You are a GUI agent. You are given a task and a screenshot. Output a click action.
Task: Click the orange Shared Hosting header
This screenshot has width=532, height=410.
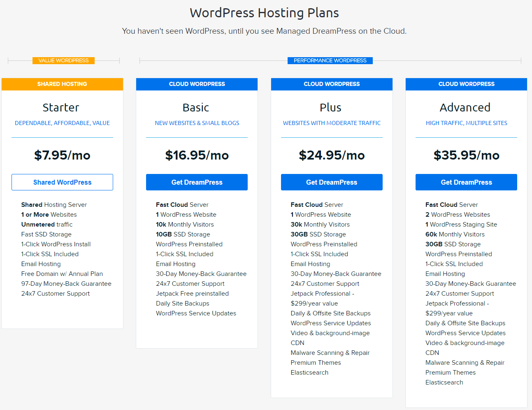(x=62, y=84)
